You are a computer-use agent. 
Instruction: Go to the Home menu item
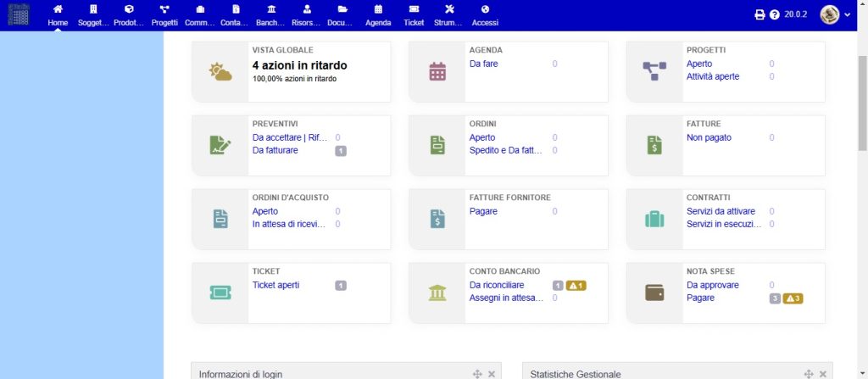[58, 15]
